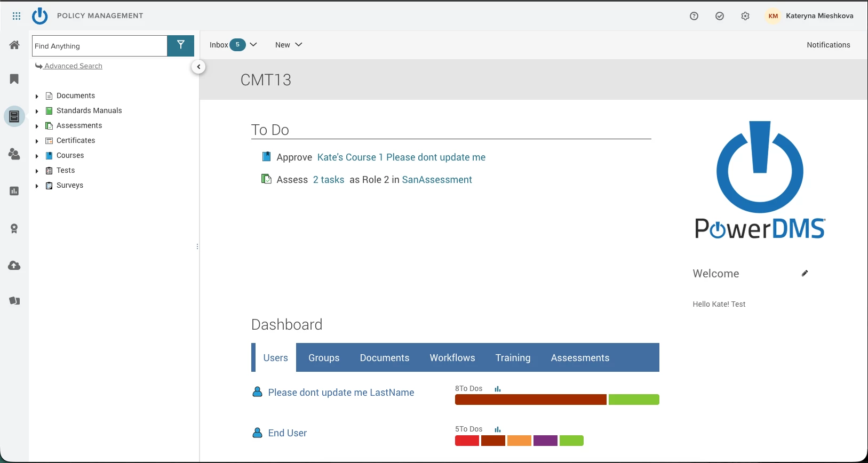Screen dimensions: 868x463
Task: Click the bright red 5To Dos bar segment
Action: 467,441
